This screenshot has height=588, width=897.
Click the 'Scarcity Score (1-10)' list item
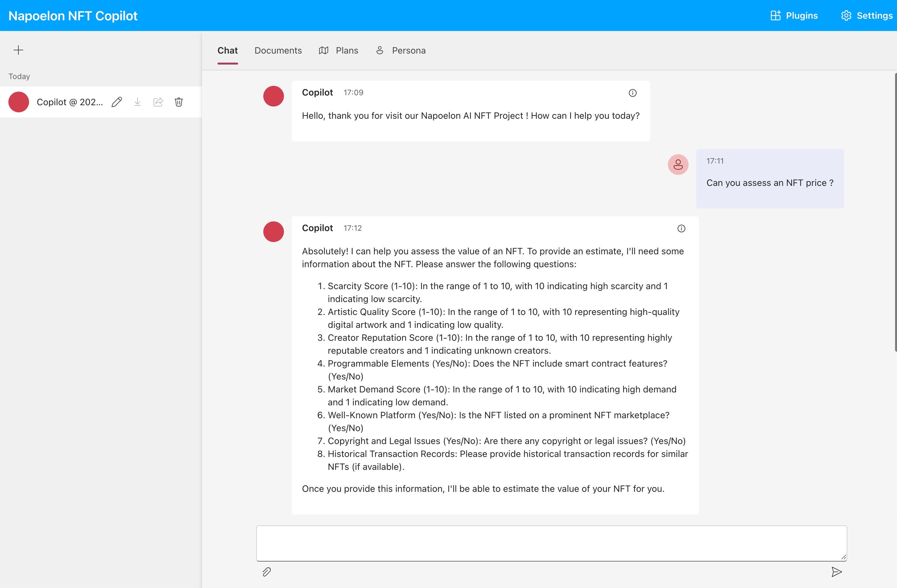coord(498,292)
